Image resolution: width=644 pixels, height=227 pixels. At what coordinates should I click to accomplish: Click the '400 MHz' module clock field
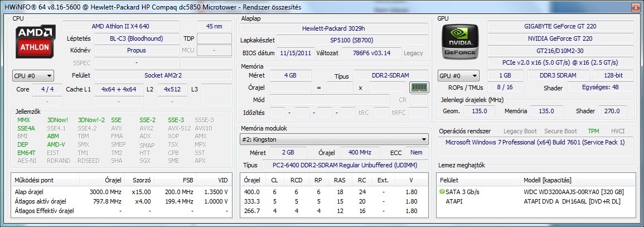pyautogui.click(x=360, y=152)
